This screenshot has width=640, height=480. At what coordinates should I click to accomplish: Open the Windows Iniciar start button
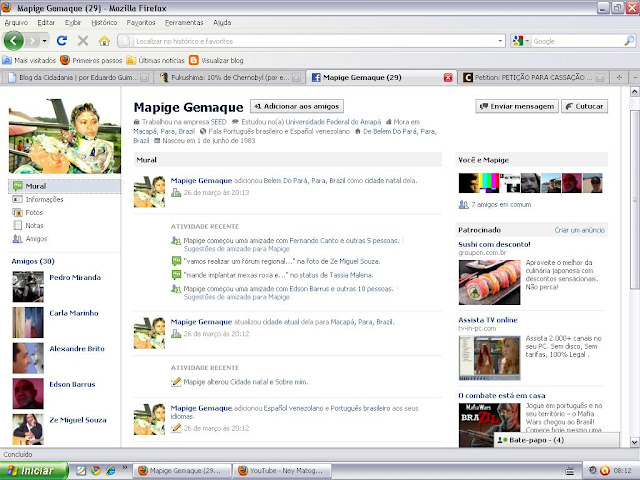click(x=34, y=471)
